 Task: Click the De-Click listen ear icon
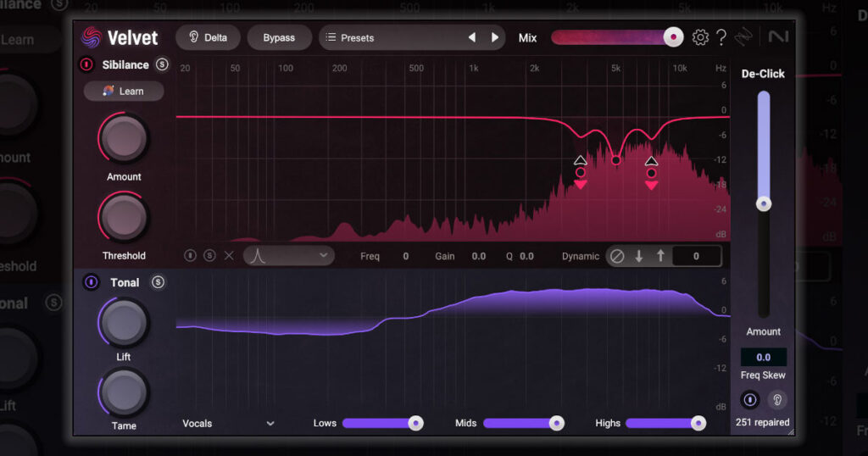point(776,400)
